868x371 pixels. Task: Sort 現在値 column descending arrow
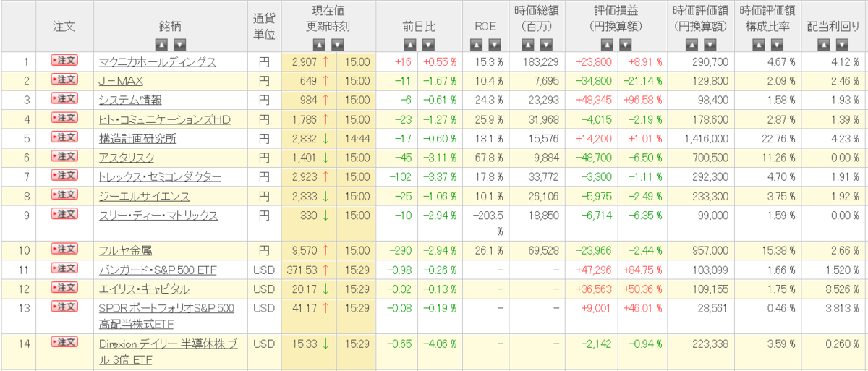[339, 44]
